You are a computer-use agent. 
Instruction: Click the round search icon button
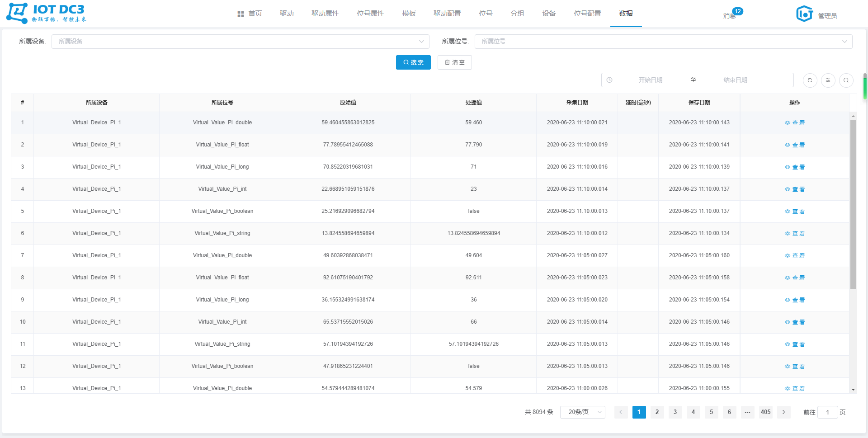pos(846,80)
